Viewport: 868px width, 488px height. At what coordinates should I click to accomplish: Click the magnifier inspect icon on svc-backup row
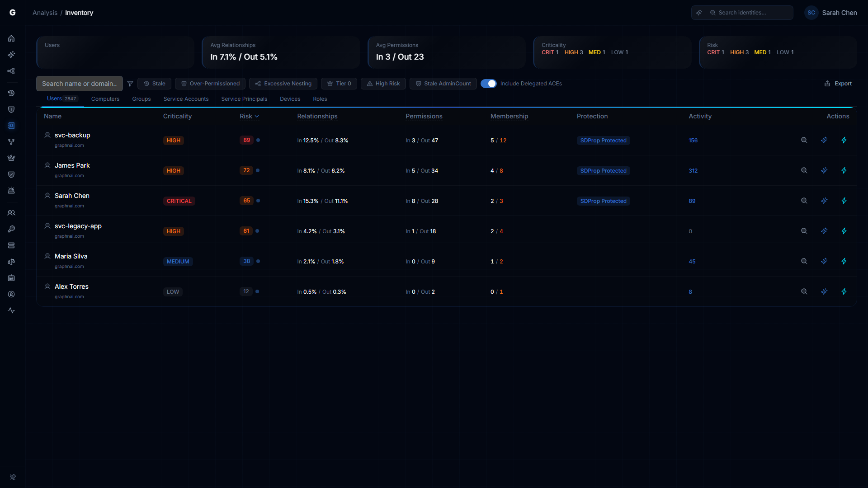click(x=804, y=140)
